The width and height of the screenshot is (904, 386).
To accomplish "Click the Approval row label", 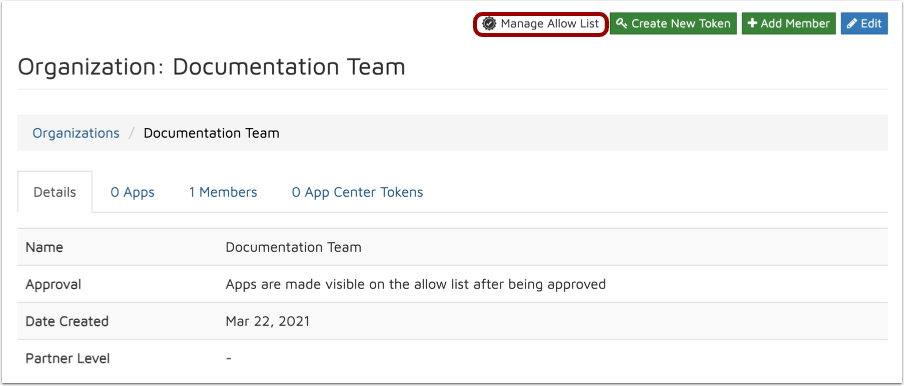I will coord(54,284).
